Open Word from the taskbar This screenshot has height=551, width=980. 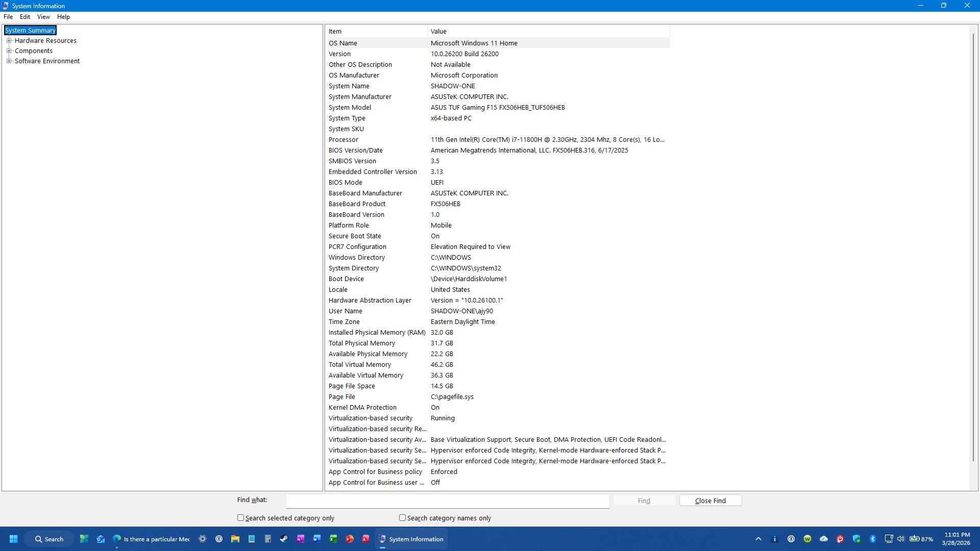tap(317, 539)
